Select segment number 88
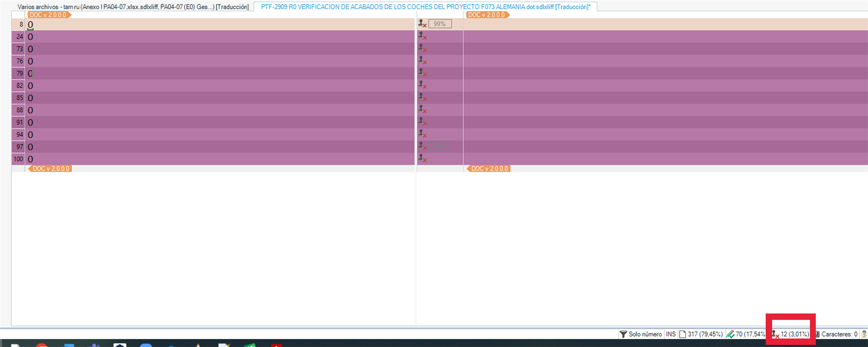Screen dimensions: 868x347 tap(19, 110)
